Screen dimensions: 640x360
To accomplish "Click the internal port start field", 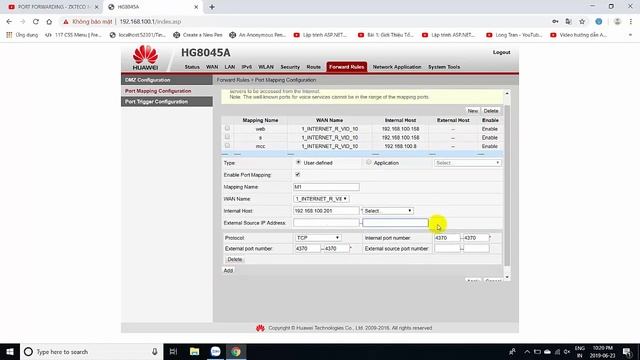I will click(447, 238).
